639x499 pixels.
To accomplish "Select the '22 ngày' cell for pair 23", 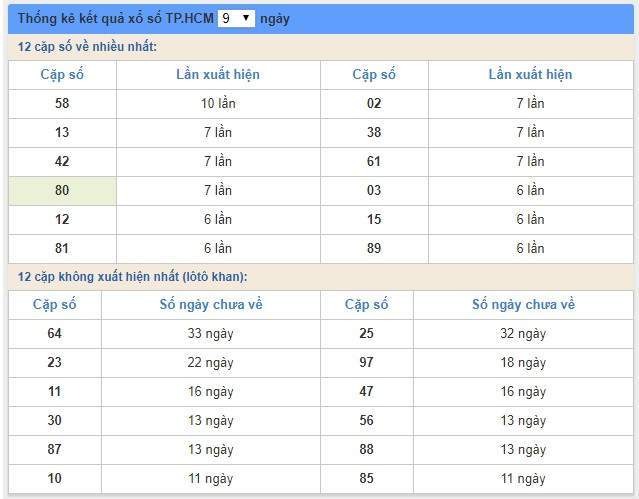I will tap(211, 362).
